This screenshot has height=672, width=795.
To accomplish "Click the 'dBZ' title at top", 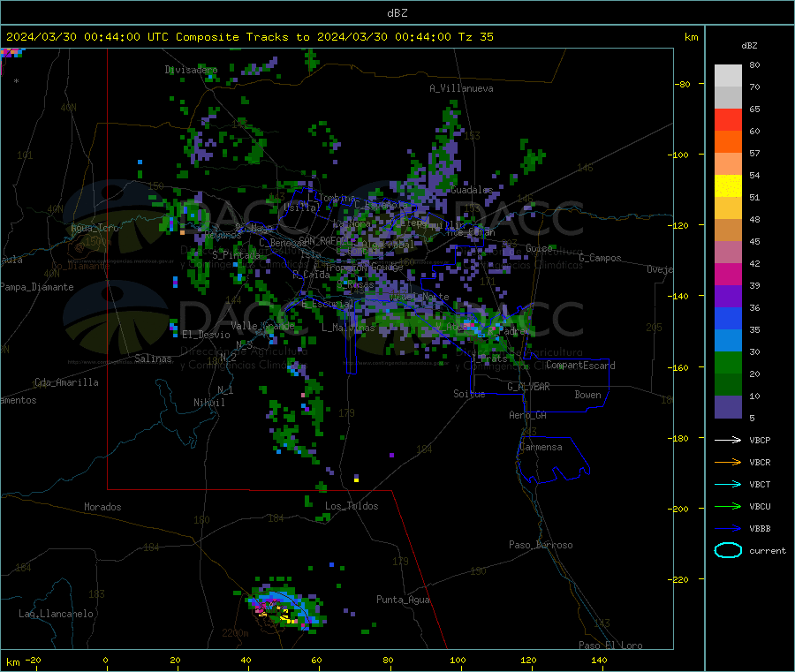I will click(x=397, y=12).
